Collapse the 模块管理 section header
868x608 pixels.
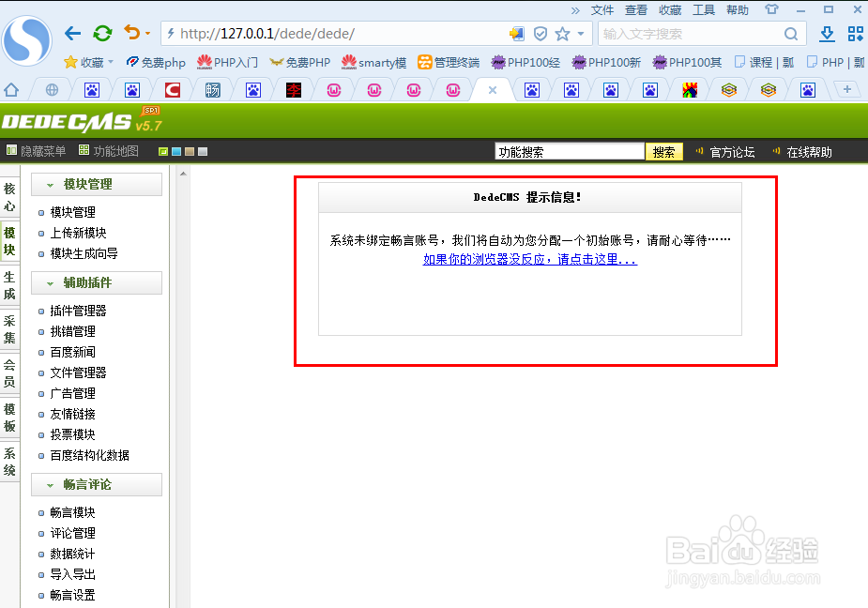click(x=97, y=185)
